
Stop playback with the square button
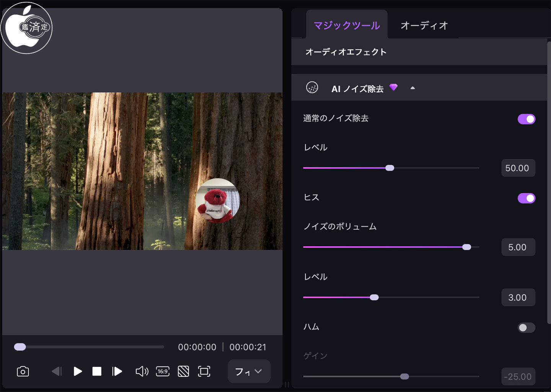(97, 371)
